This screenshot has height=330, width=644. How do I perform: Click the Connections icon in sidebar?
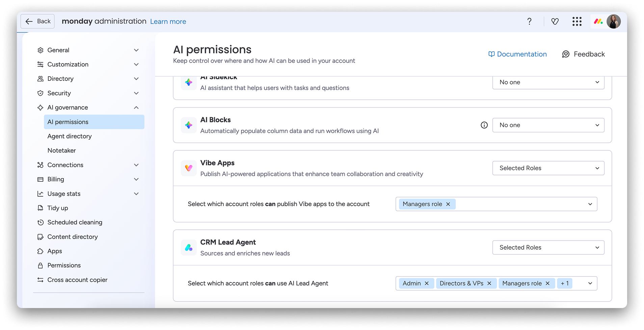pyautogui.click(x=41, y=165)
